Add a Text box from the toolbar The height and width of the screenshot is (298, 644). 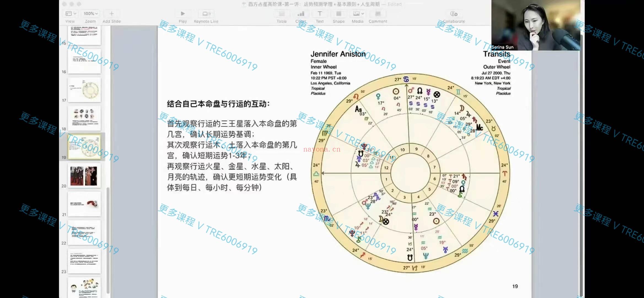320,14
